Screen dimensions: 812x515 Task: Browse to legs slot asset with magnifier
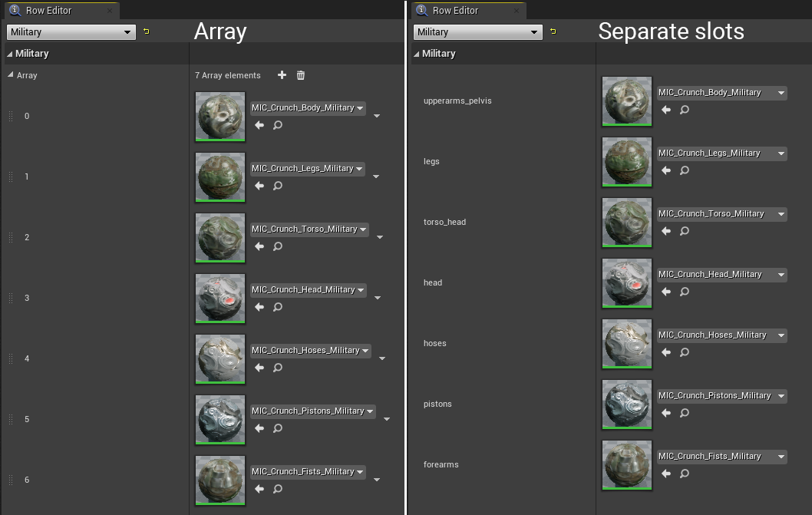[684, 170]
